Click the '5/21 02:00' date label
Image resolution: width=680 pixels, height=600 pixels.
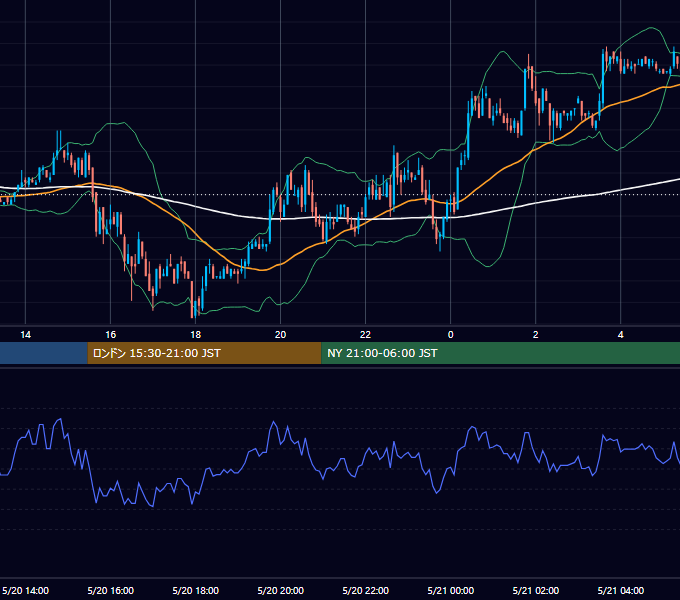point(536,590)
